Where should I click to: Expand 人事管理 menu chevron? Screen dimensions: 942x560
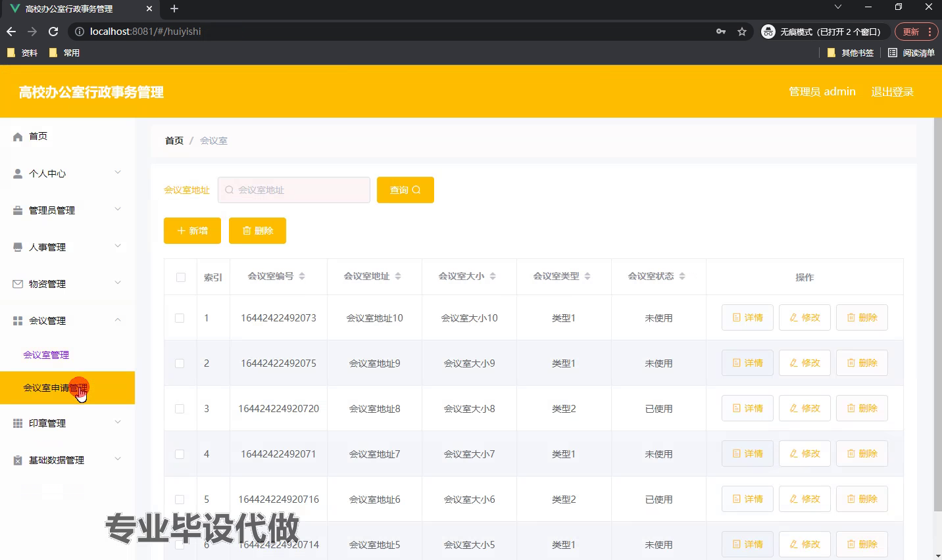click(x=118, y=246)
